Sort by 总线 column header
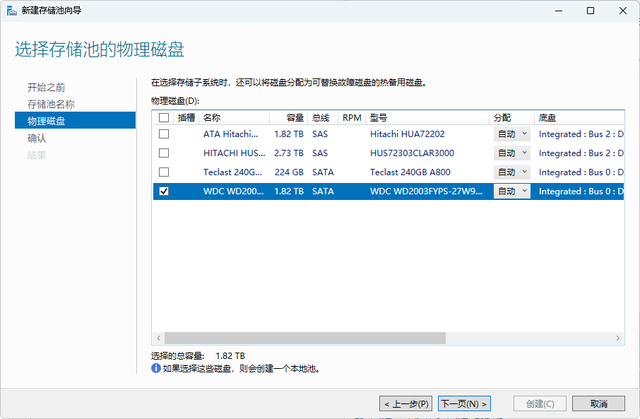Screen dimensions: 640x419 tap(322, 118)
